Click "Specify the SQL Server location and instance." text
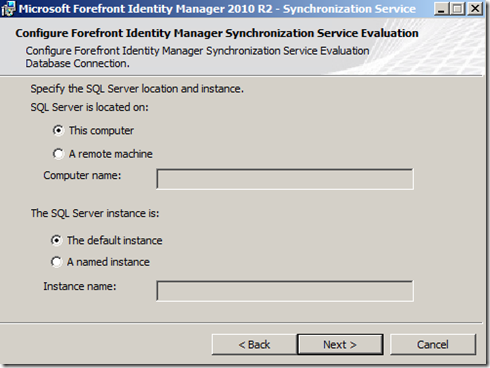490x368 pixels. (x=137, y=89)
